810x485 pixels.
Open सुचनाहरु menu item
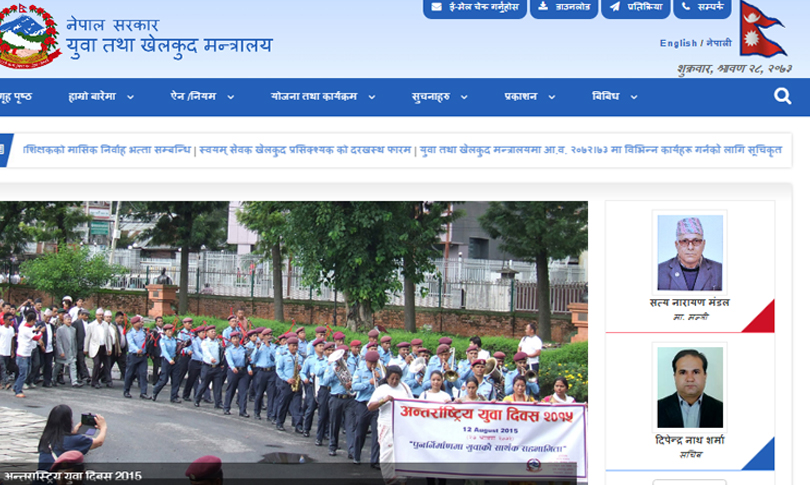tap(431, 97)
